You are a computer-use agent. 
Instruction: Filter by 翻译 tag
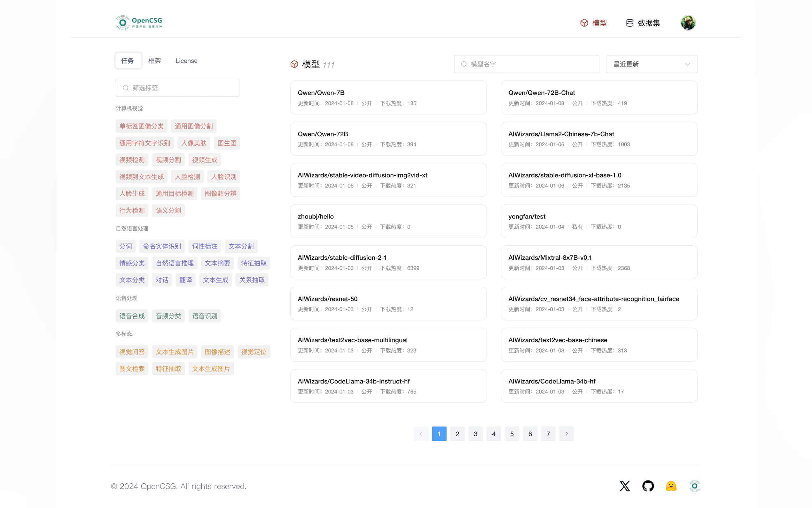coord(185,280)
